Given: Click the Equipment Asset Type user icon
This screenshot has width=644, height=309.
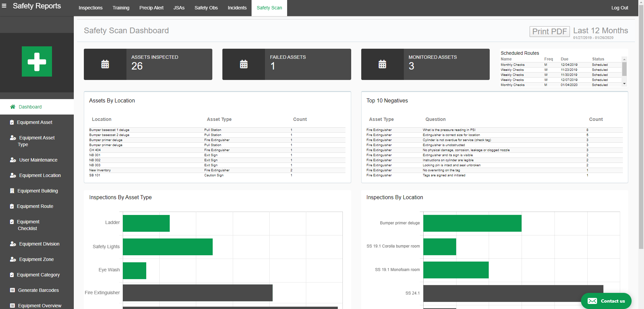Looking at the screenshot, I should [13, 138].
